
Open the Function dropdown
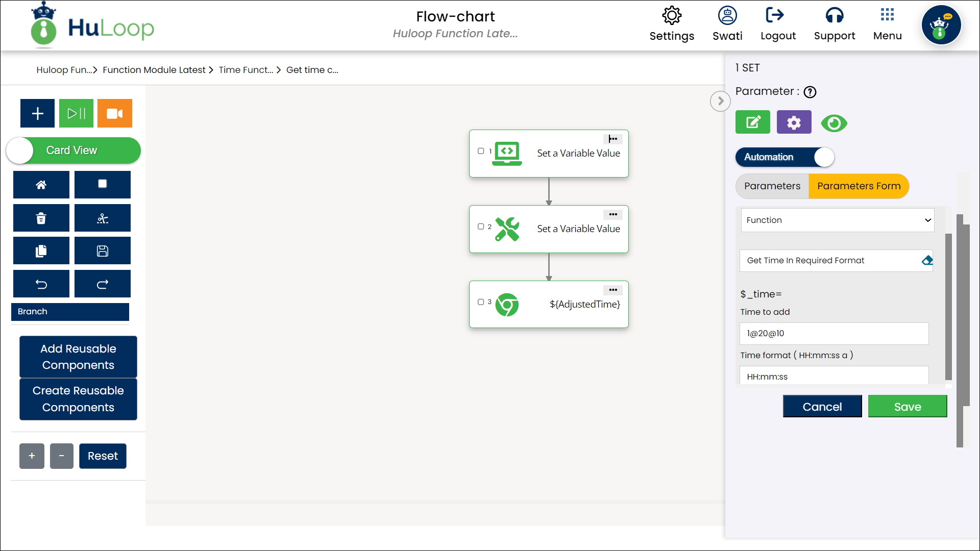[837, 220]
